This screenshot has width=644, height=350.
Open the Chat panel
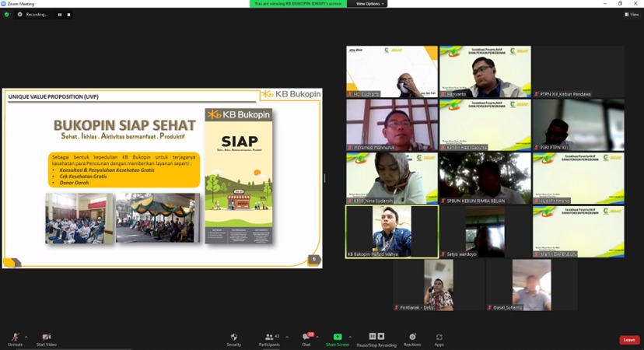coord(306,338)
